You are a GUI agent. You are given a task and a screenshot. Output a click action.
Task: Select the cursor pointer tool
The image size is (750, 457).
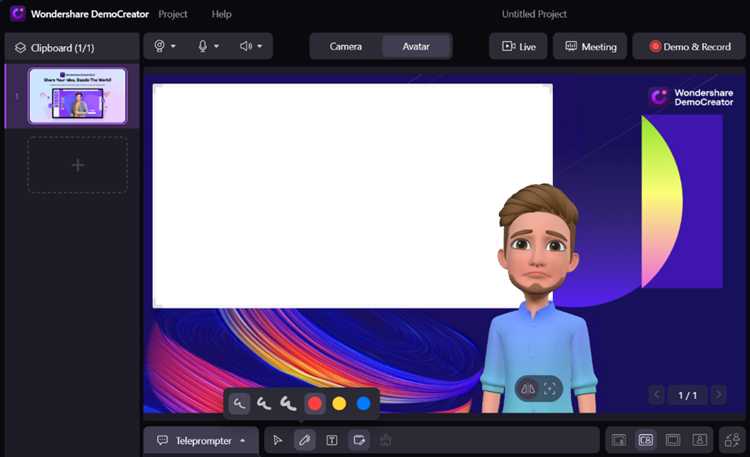278,440
